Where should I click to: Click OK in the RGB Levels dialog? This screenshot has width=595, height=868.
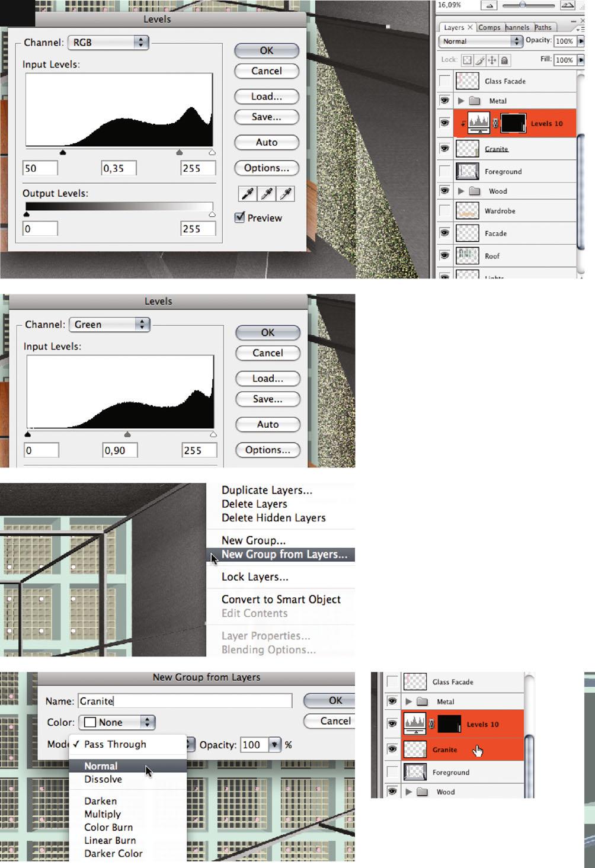[x=267, y=50]
